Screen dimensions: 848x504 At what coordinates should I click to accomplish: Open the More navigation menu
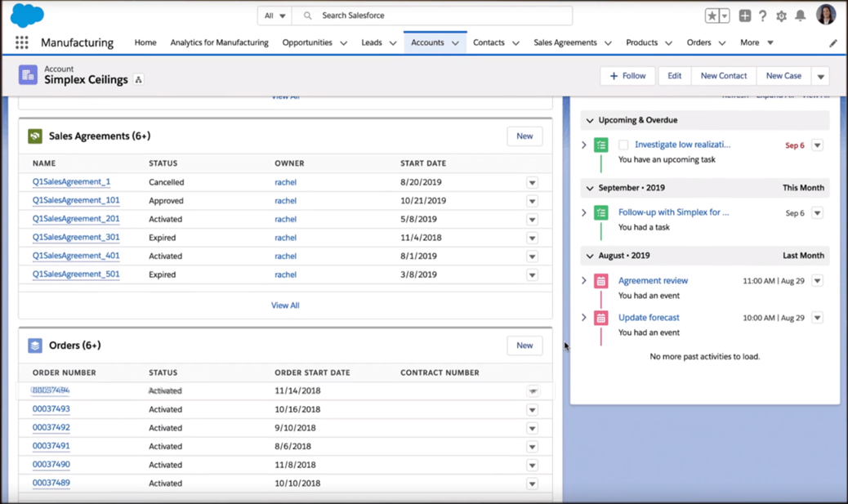click(x=756, y=42)
